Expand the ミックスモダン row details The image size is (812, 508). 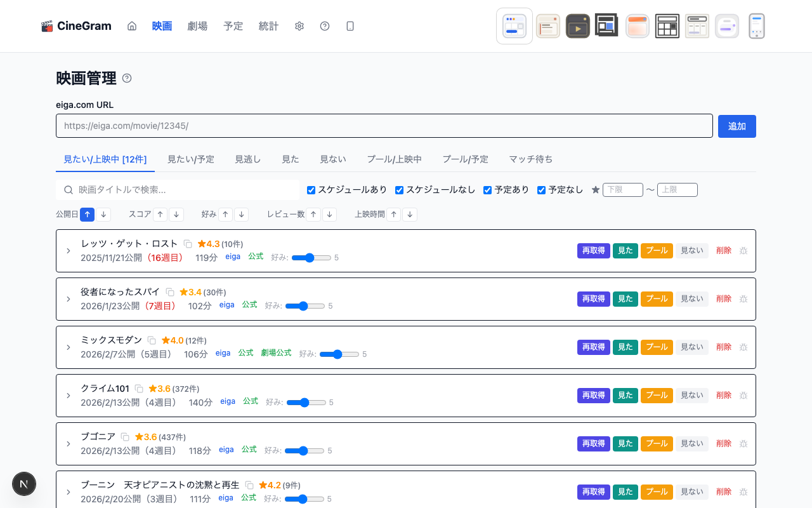pos(69,347)
